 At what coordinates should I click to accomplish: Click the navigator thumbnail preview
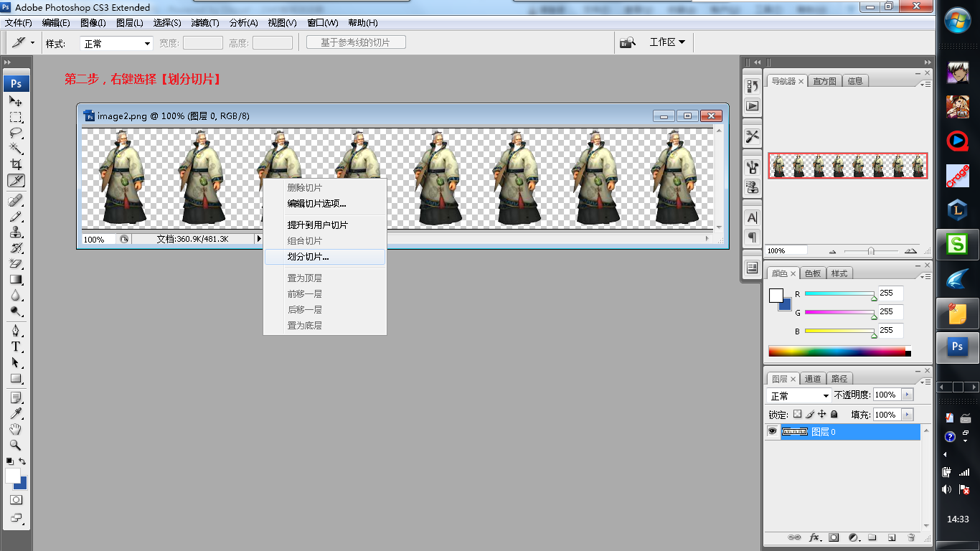848,166
